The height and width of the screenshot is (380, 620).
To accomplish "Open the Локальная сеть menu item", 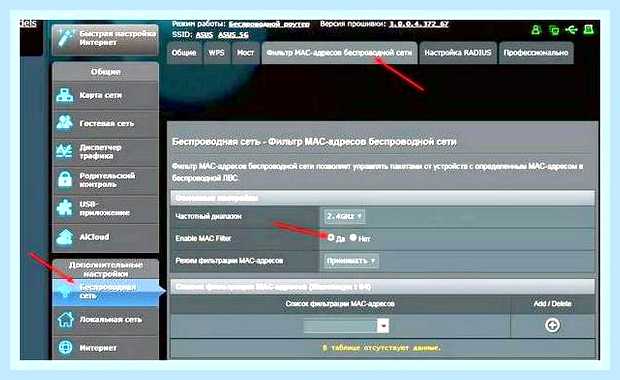I will (x=106, y=320).
